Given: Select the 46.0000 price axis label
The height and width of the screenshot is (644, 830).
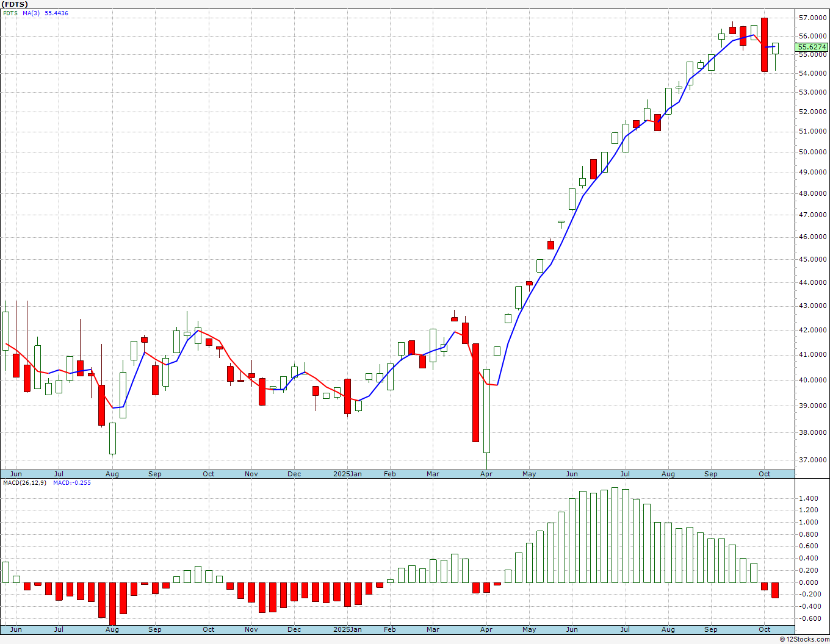Looking at the screenshot, I should tap(812, 237).
